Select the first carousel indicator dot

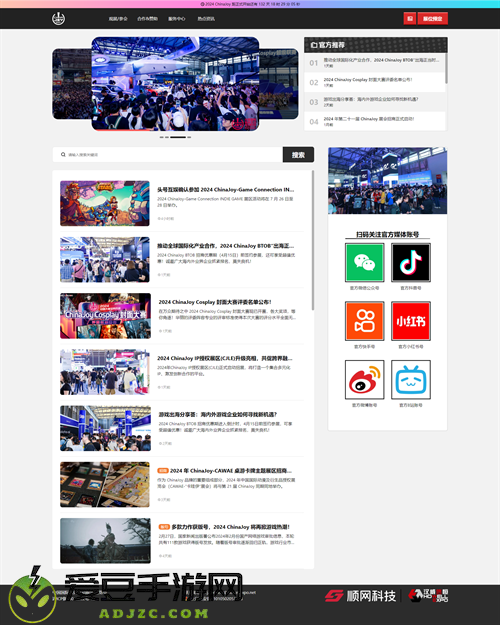[x=161, y=137]
